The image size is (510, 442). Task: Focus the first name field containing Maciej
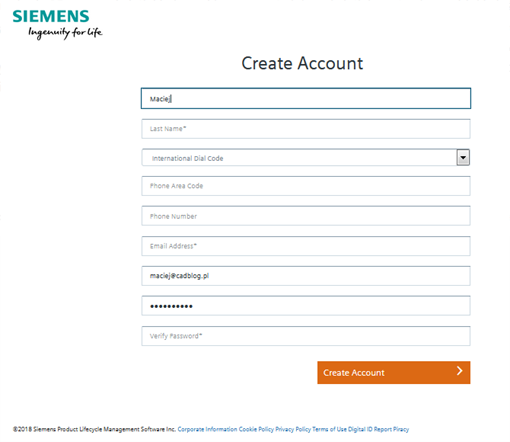pyautogui.click(x=306, y=98)
